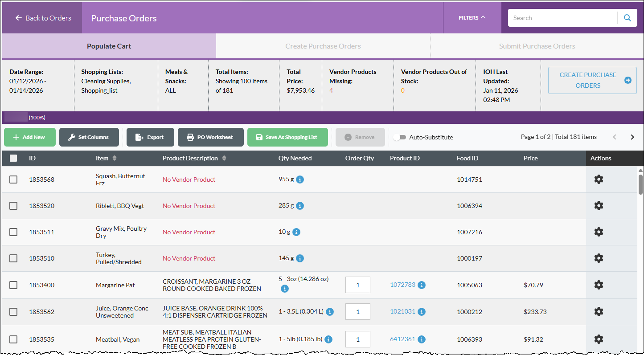This screenshot has height=355, width=644.
Task: Open gear actions for Squash, Butternut Frz row
Action: 599,180
